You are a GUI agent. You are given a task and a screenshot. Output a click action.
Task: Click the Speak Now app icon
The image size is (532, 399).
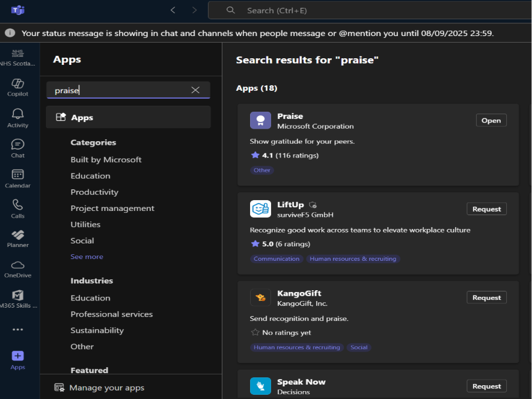tap(260, 386)
